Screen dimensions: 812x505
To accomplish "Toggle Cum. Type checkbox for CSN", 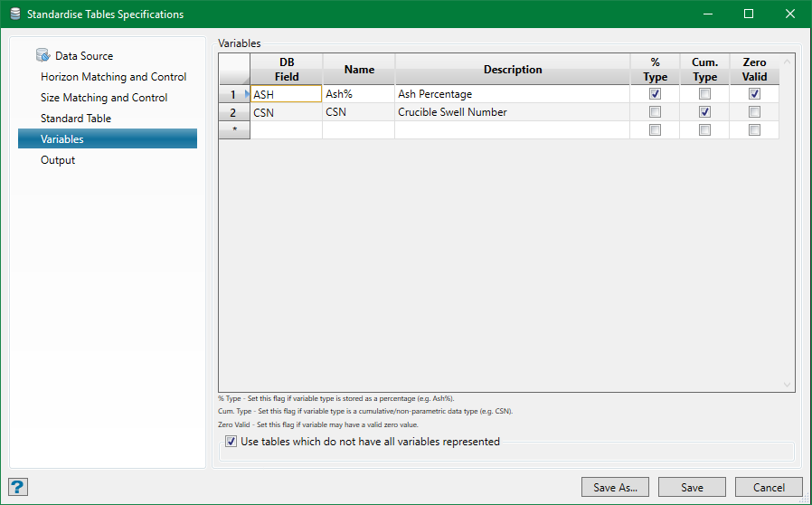I will (704, 112).
